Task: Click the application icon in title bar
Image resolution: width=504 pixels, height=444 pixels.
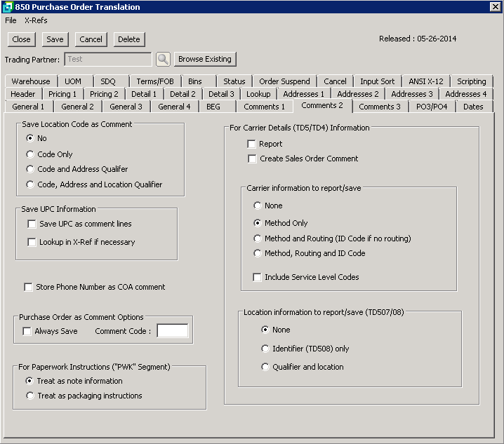Action: (7, 7)
